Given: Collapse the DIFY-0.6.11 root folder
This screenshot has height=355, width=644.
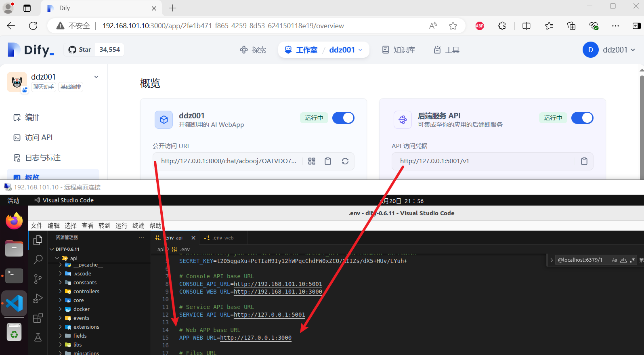Looking at the screenshot, I should [99, 249].
